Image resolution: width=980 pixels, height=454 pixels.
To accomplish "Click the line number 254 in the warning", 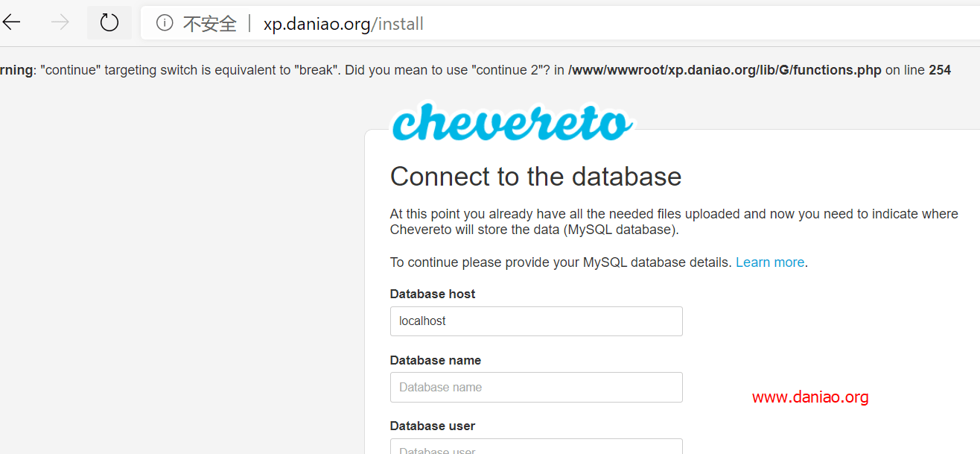I will click(x=940, y=70).
